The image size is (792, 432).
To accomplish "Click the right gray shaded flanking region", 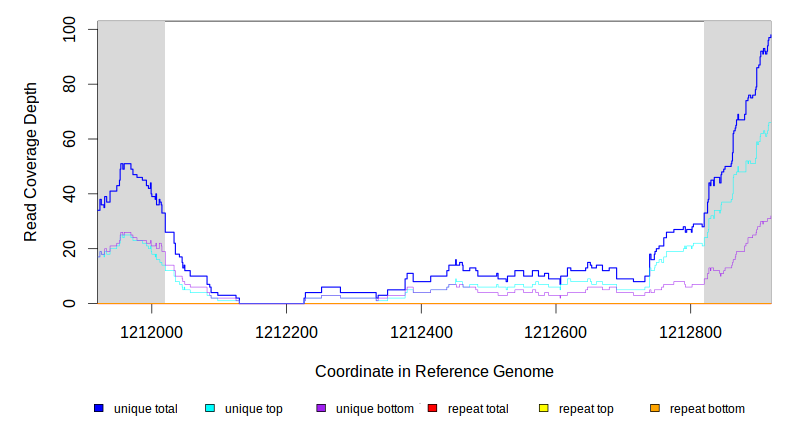I will click(x=737, y=100).
